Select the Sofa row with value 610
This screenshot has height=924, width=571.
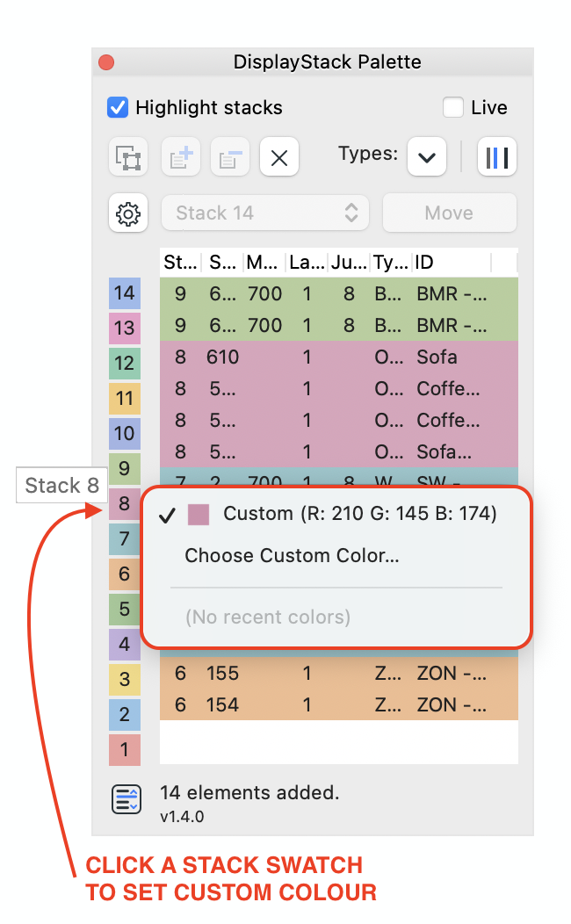coord(339,357)
